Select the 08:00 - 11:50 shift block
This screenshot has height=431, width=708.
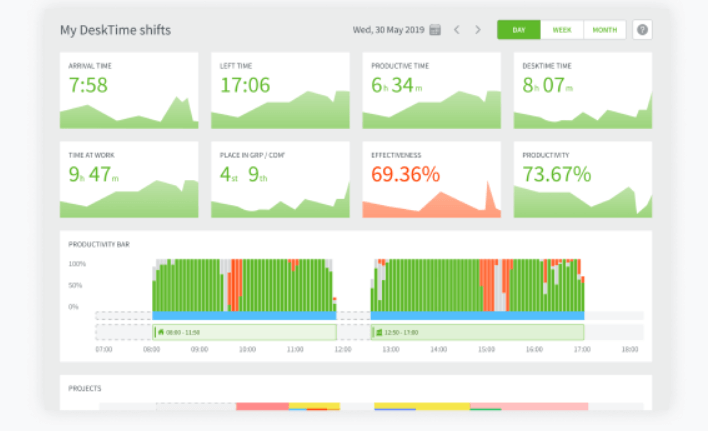point(244,332)
